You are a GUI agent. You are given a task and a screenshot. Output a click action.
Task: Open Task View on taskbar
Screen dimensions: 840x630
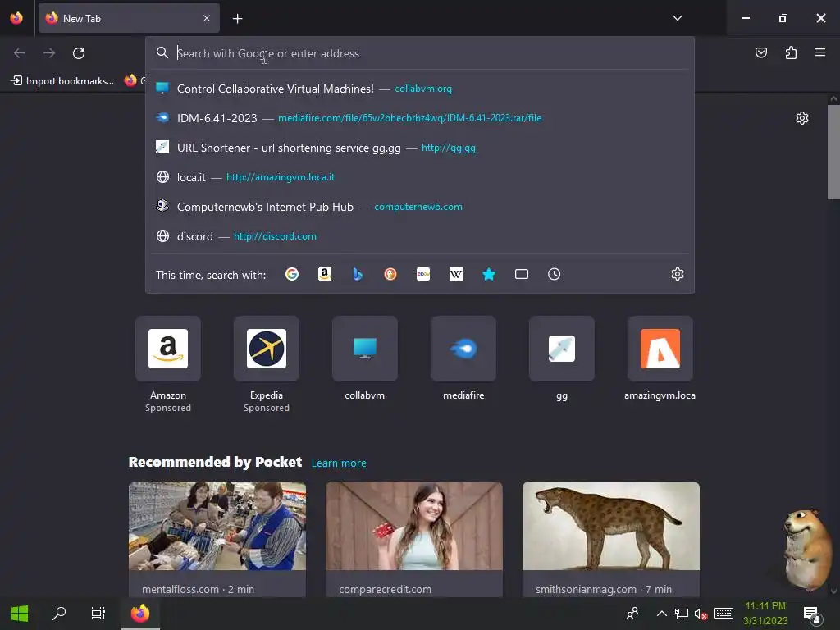(98, 614)
